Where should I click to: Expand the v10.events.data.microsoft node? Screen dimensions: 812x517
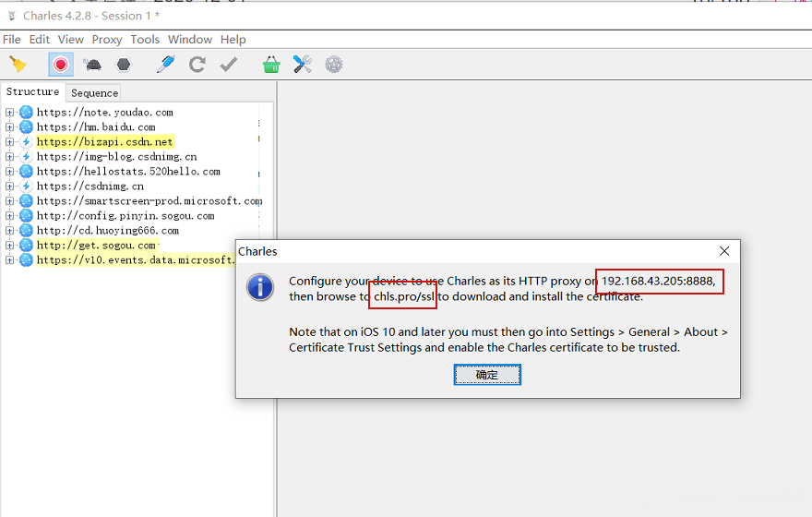(9, 259)
